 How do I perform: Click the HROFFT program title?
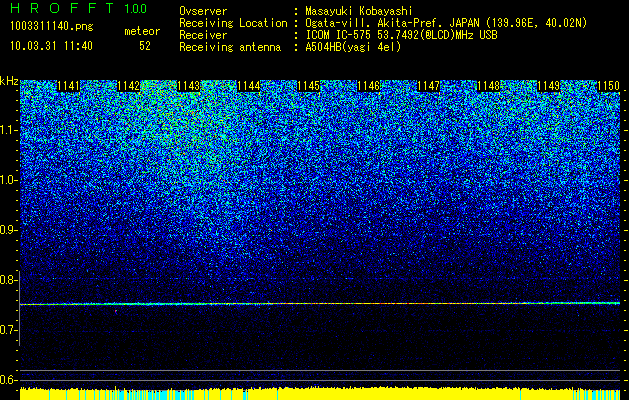tap(61, 8)
